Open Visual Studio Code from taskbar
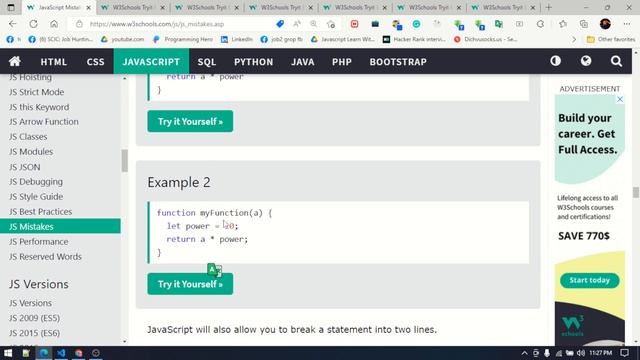Viewport: 640px width, 360px height. 61,353
